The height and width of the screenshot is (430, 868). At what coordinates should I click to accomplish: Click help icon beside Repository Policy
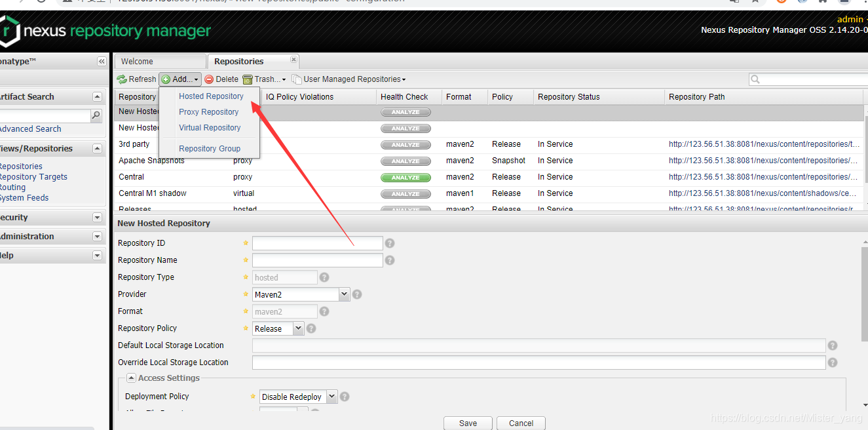tap(311, 328)
